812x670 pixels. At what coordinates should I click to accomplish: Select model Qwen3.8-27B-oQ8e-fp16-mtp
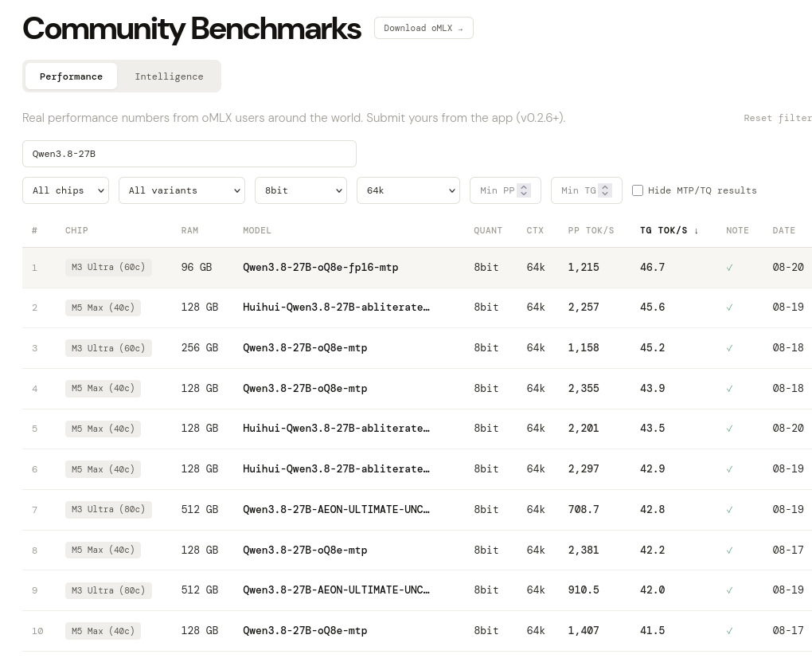click(321, 268)
